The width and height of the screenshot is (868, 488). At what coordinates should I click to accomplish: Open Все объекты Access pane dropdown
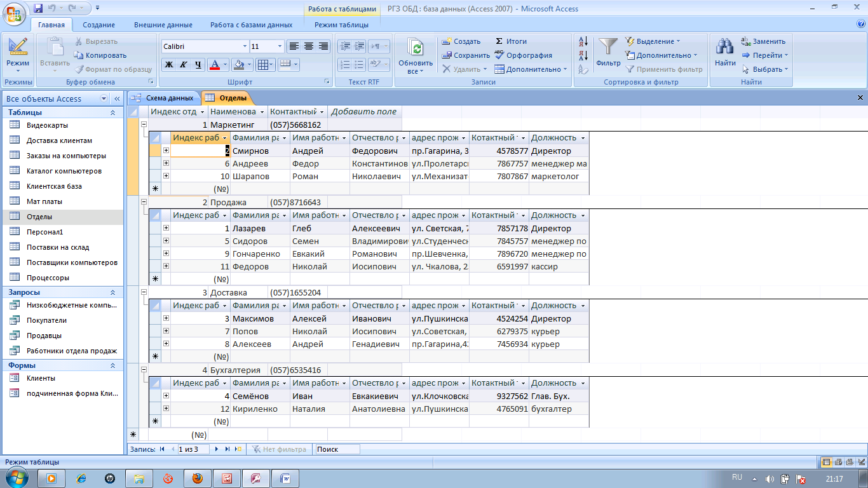click(x=104, y=98)
